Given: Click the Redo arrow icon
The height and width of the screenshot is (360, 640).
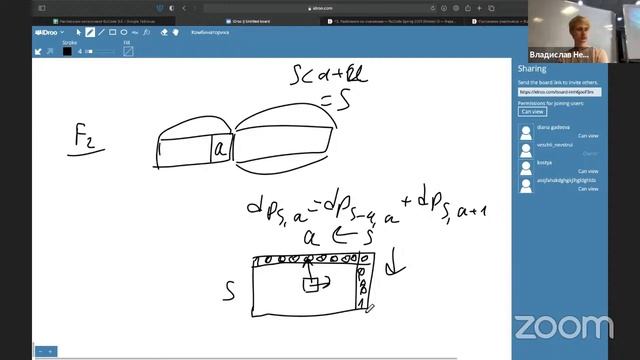Looking at the screenshot, I should 50,51.
